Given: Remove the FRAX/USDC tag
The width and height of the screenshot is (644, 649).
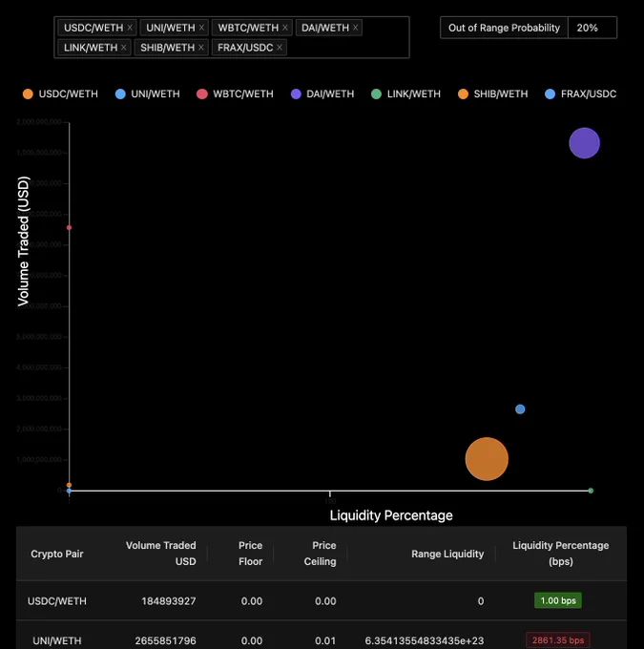Looking at the screenshot, I should point(280,48).
